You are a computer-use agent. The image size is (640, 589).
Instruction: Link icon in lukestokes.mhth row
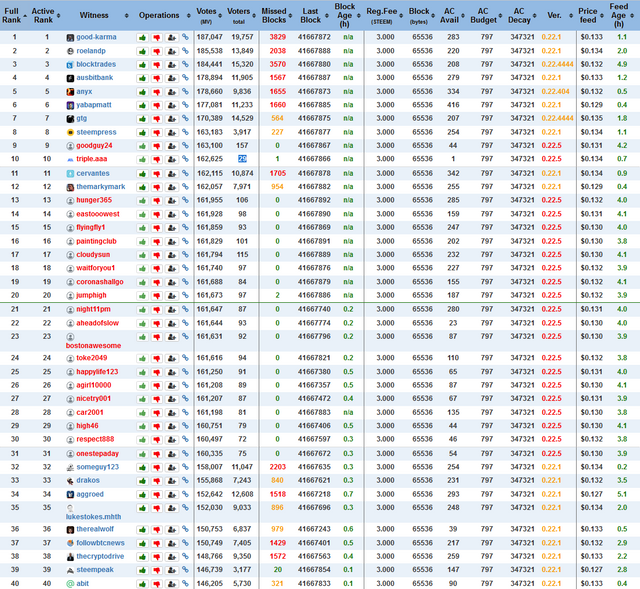pyautogui.click(x=185, y=508)
